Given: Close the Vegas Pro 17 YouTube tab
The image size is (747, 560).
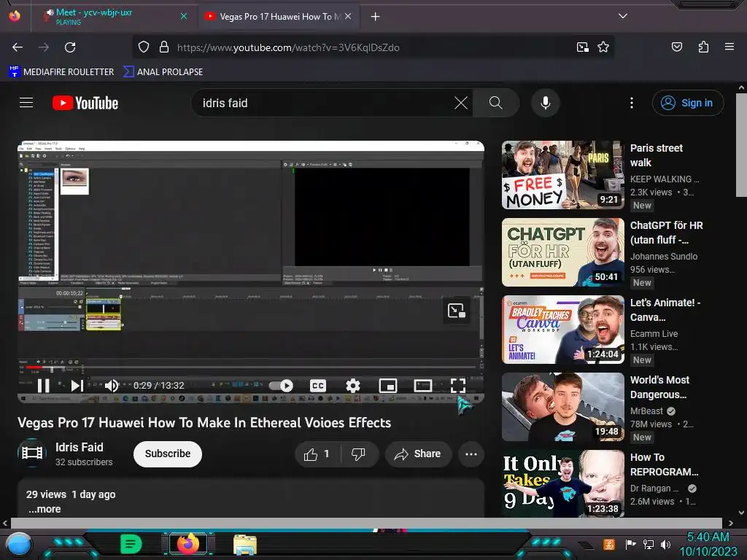Looking at the screenshot, I should pos(348,16).
